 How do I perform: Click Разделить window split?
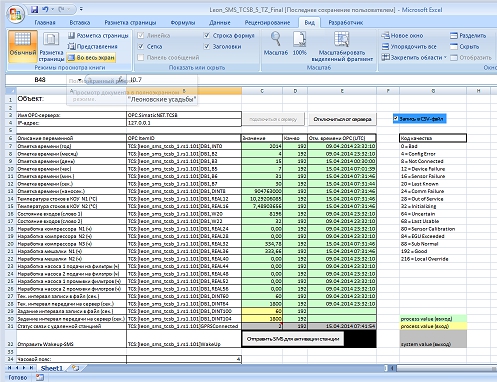coord(468,36)
